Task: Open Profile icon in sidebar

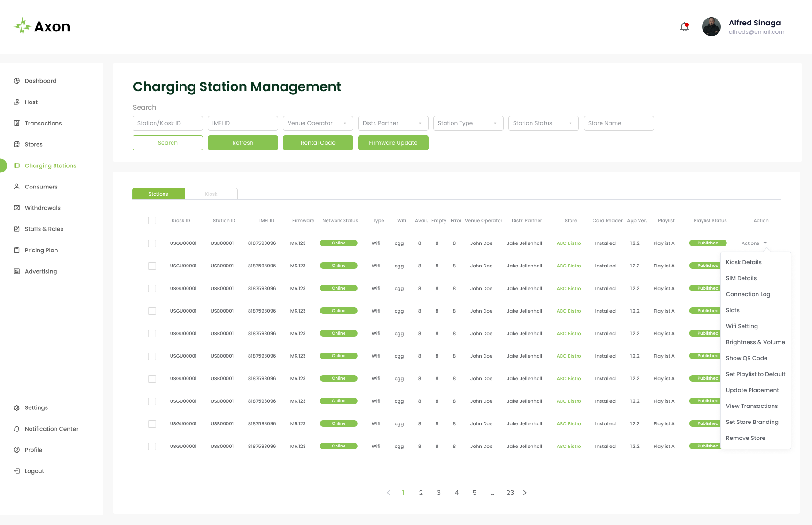Action: [x=16, y=450]
